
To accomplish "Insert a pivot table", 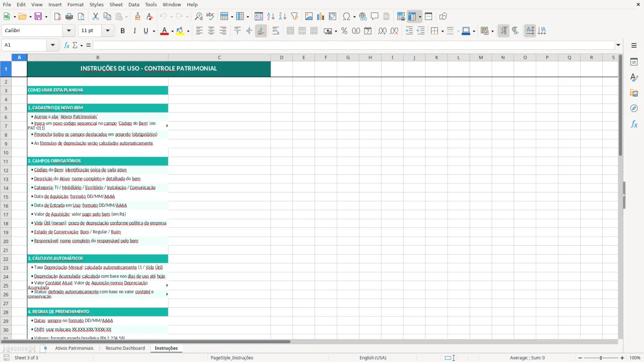I will pos(333,17).
